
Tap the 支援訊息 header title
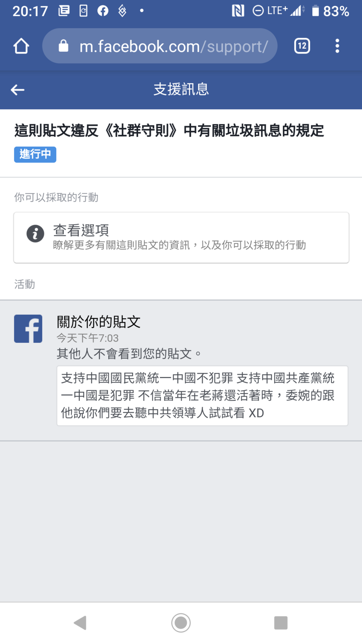click(x=181, y=90)
